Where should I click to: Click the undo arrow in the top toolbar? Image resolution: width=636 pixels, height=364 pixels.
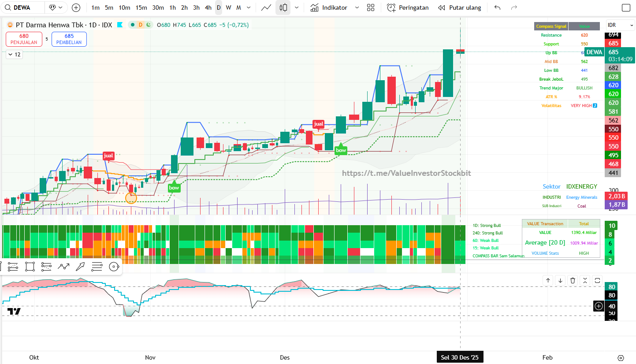coord(498,7)
